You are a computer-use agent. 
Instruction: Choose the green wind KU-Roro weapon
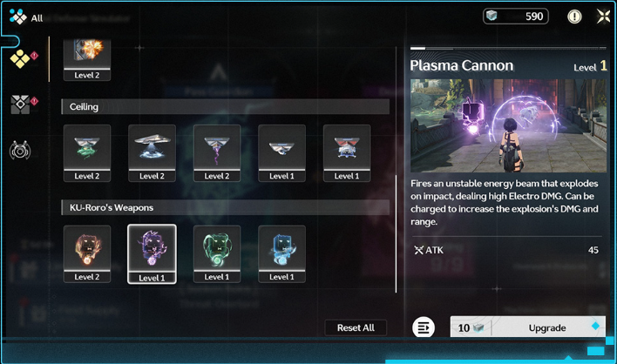click(217, 254)
